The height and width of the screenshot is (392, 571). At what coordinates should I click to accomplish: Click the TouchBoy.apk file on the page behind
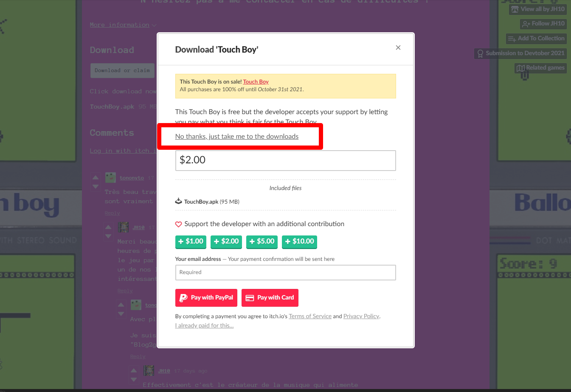(112, 106)
